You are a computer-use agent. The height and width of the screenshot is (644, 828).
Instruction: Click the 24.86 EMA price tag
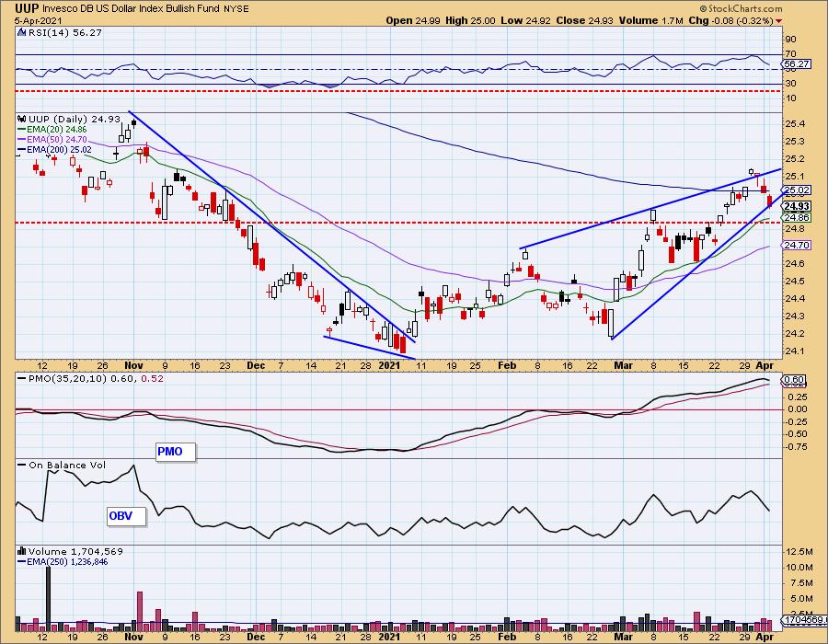[797, 217]
